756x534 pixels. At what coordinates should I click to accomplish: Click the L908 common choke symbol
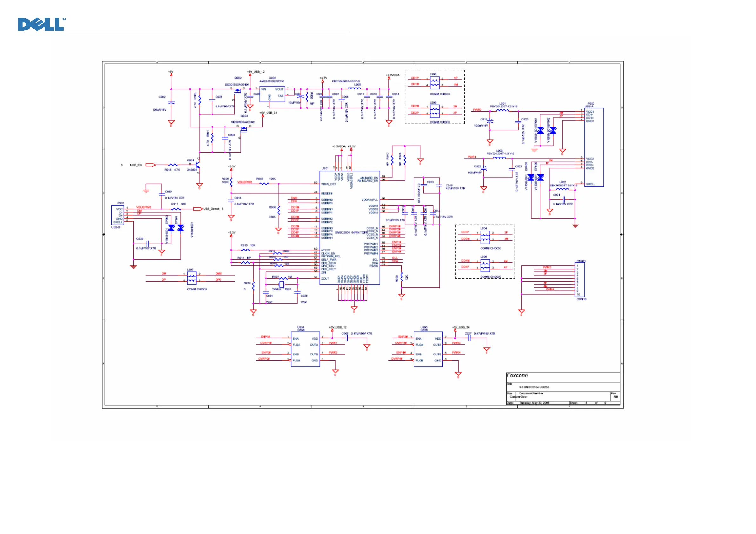[x=434, y=83]
